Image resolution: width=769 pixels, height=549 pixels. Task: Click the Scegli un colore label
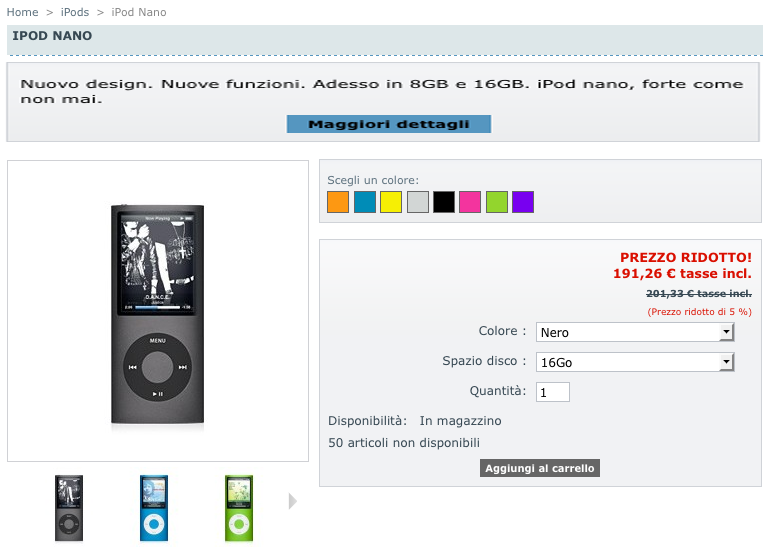[373, 180]
